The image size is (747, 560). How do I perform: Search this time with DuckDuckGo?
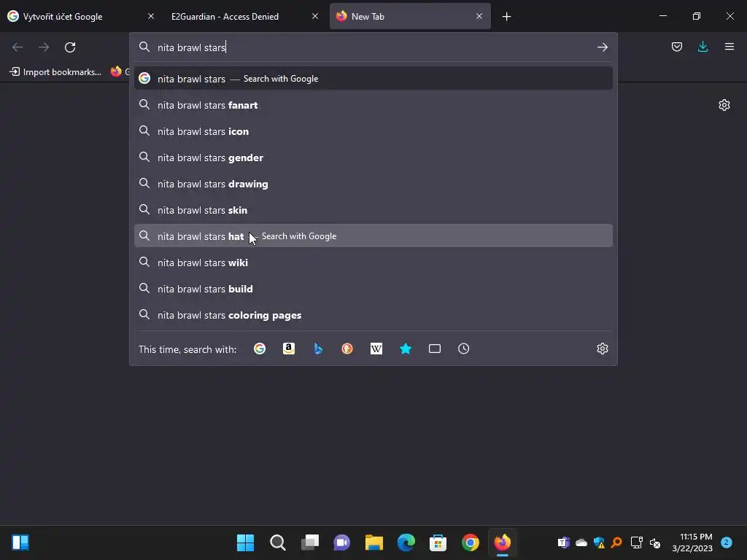click(x=347, y=349)
